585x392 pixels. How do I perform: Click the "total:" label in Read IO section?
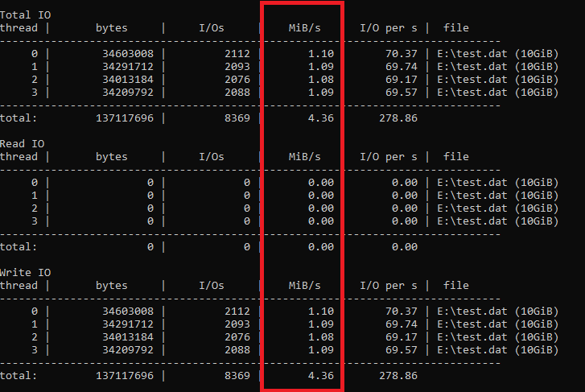(19, 247)
